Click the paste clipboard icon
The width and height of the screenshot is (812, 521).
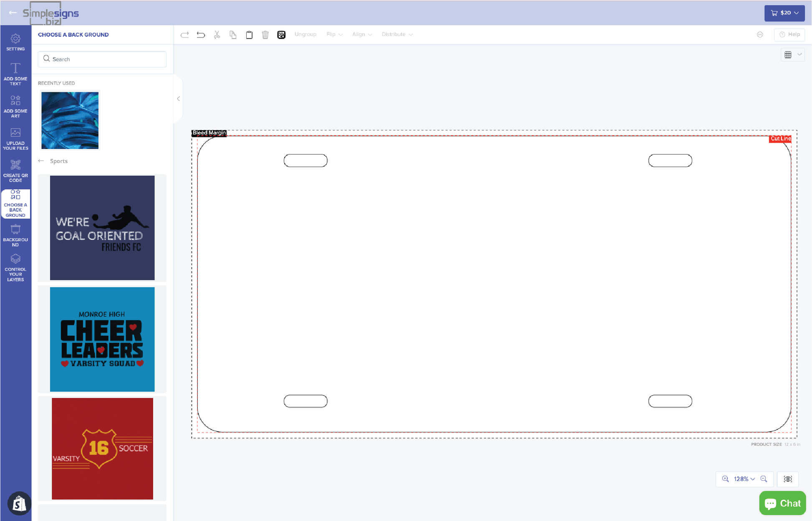(249, 35)
